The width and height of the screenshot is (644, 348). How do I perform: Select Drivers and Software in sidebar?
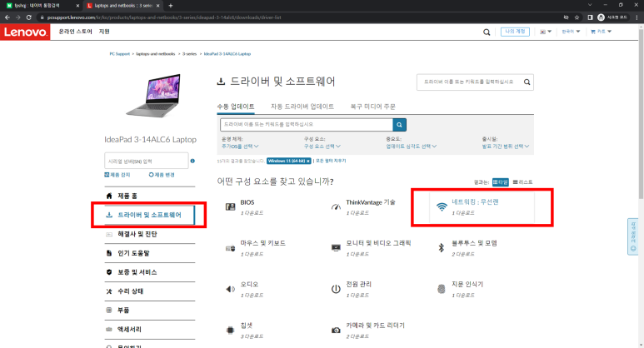(150, 215)
